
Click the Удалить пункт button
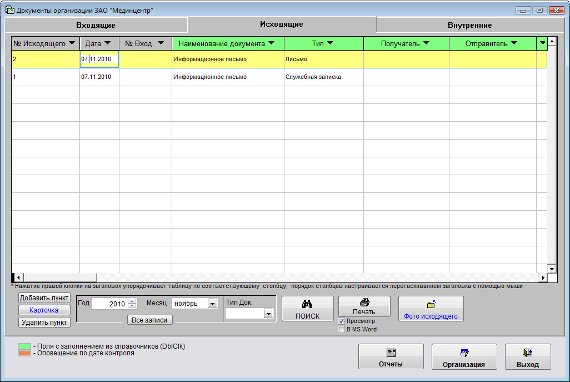(44, 322)
